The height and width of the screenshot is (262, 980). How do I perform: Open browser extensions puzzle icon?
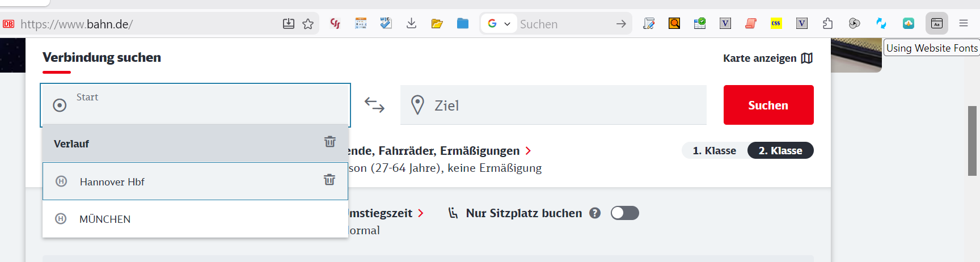827,23
